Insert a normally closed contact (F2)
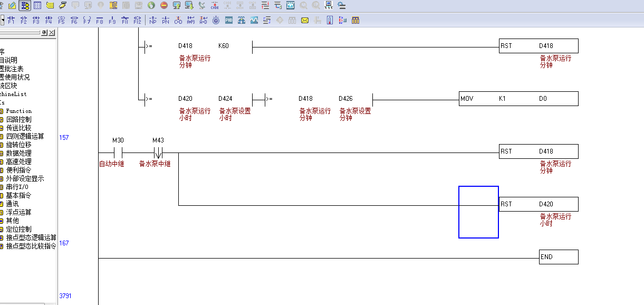Screen dimensions: 644x305 pos(23,21)
